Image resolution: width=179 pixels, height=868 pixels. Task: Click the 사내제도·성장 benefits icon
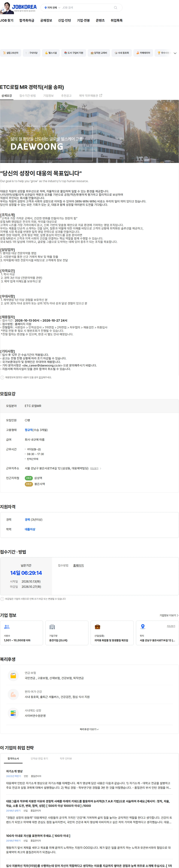pyautogui.click(x=13, y=713)
